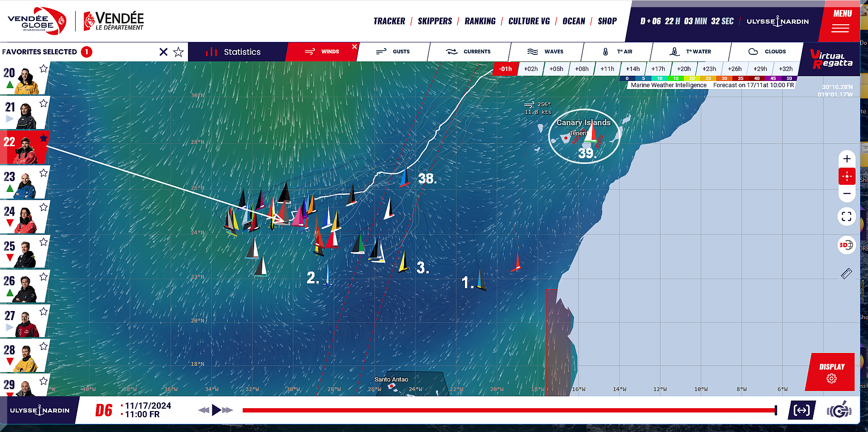Select the +08h forecast time button
The width and height of the screenshot is (868, 432).
582,69
